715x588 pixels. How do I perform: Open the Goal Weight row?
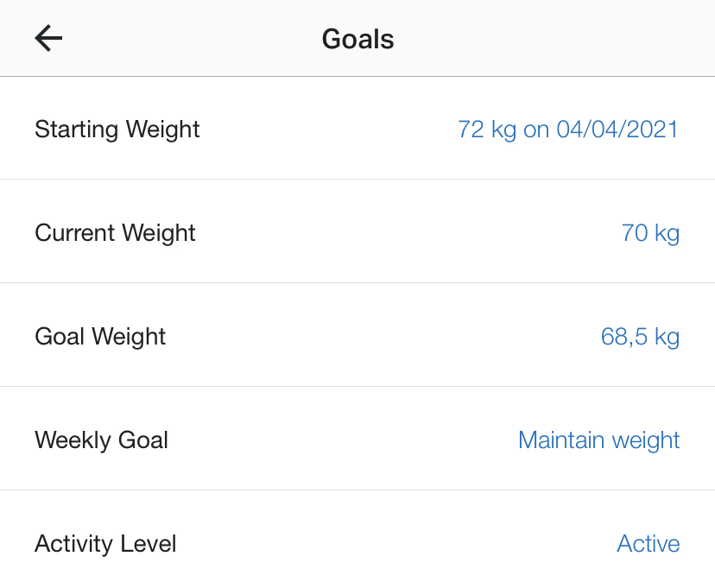pos(357,337)
